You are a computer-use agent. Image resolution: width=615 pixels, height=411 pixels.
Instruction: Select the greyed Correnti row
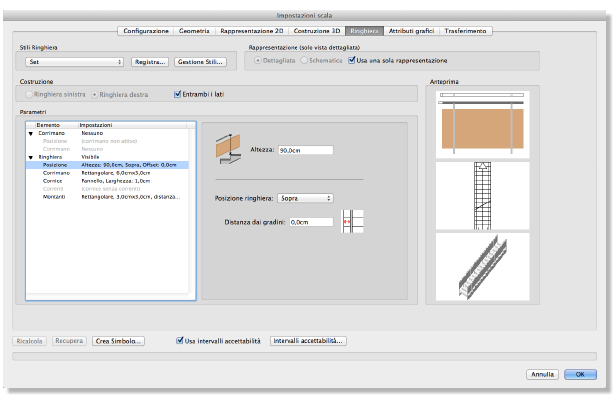(107, 189)
